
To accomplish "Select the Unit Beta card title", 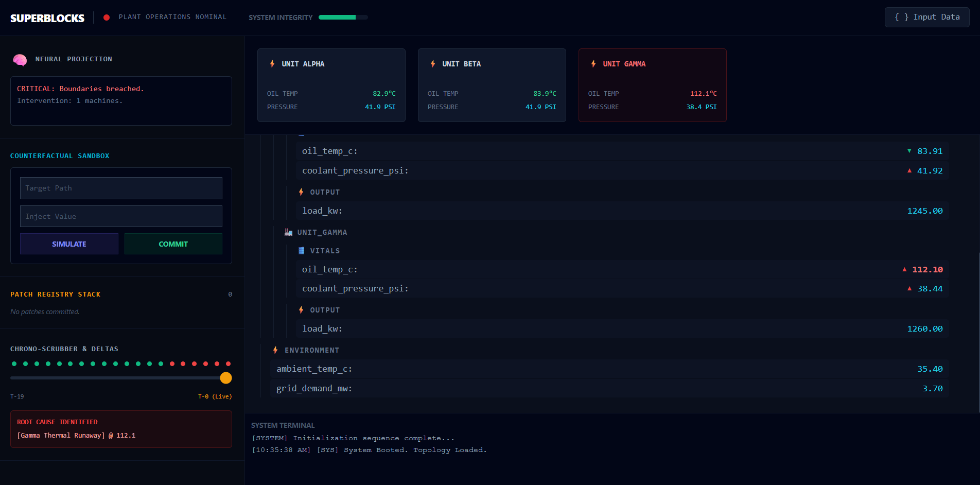I will click(x=461, y=64).
